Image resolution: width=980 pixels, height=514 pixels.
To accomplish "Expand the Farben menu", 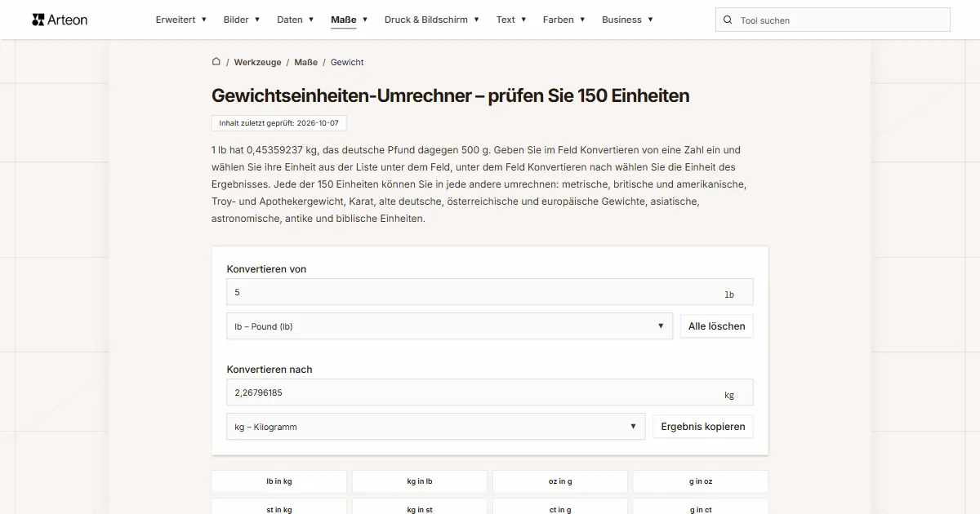I will [564, 20].
